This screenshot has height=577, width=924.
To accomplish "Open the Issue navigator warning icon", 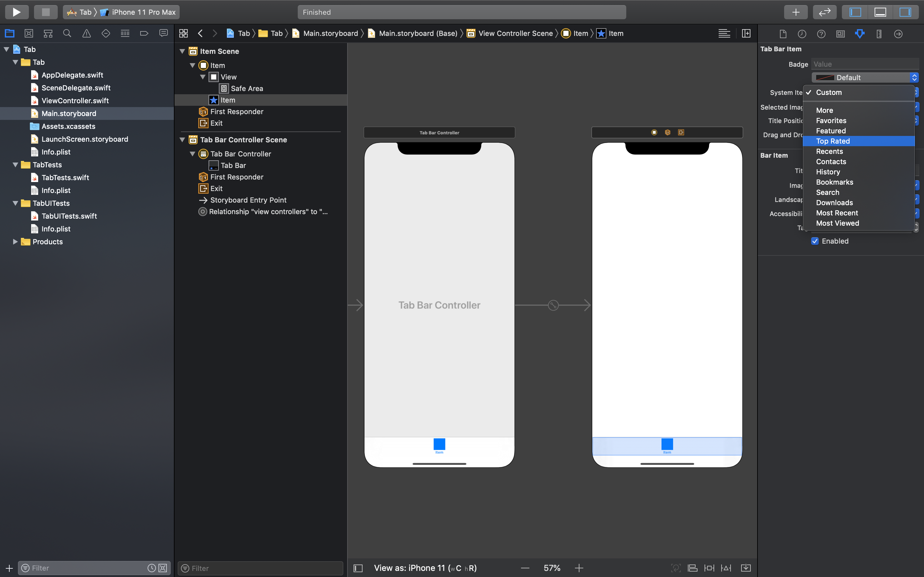I will 87,34.
